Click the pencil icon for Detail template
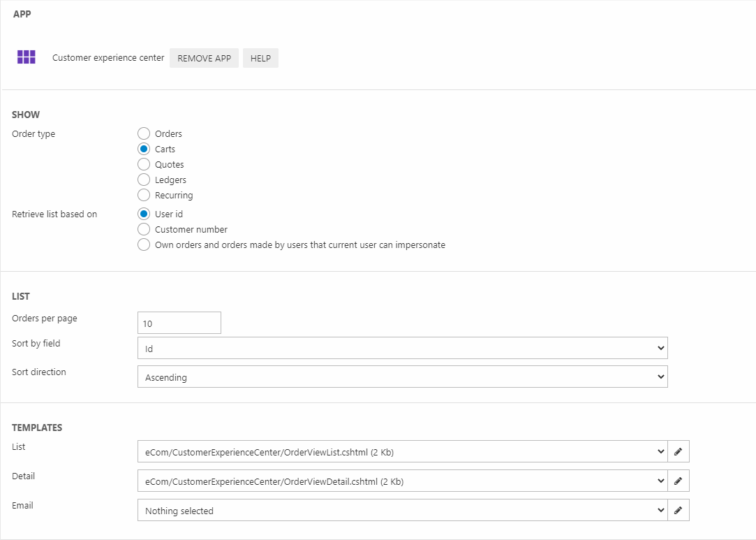 click(x=678, y=481)
